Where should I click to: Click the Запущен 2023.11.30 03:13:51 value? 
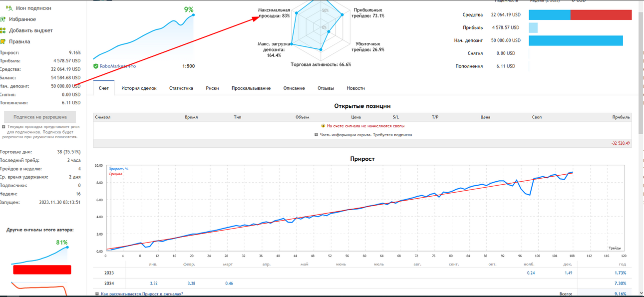tap(60, 202)
